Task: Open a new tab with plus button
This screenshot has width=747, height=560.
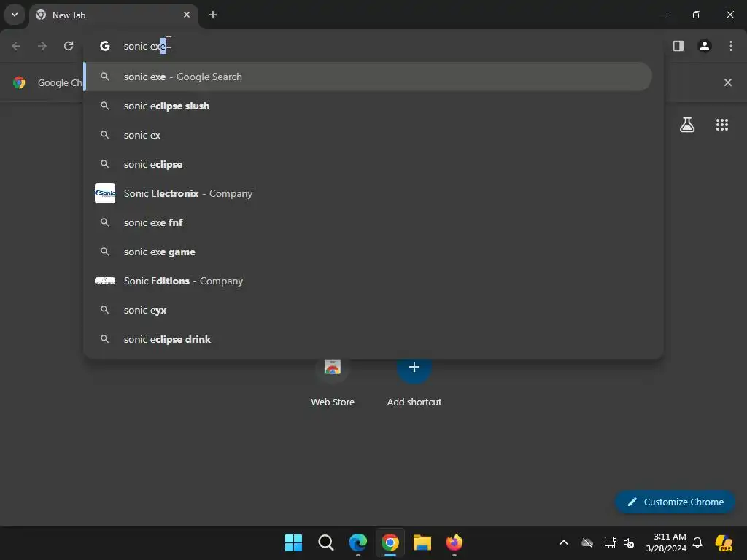Action: coord(213,15)
